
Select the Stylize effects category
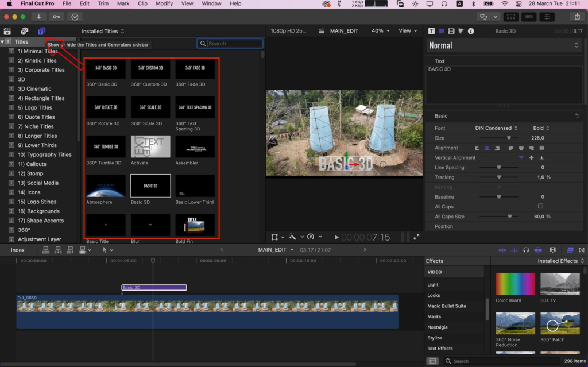[435, 338]
